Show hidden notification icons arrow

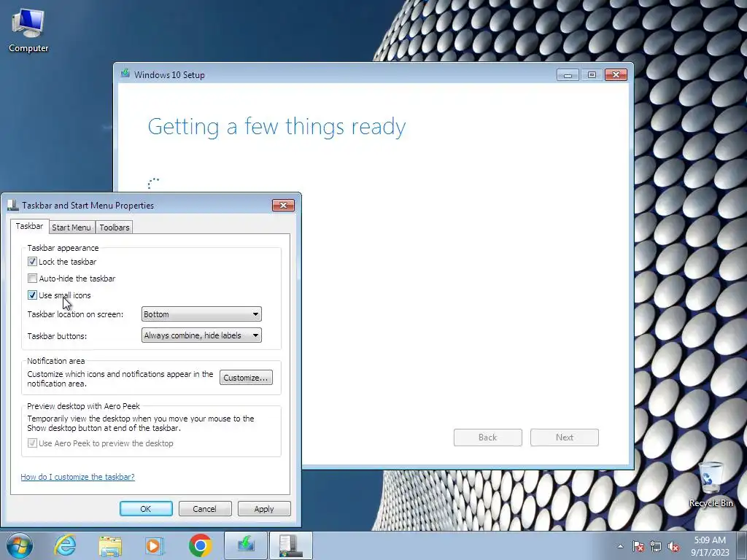[x=620, y=546]
